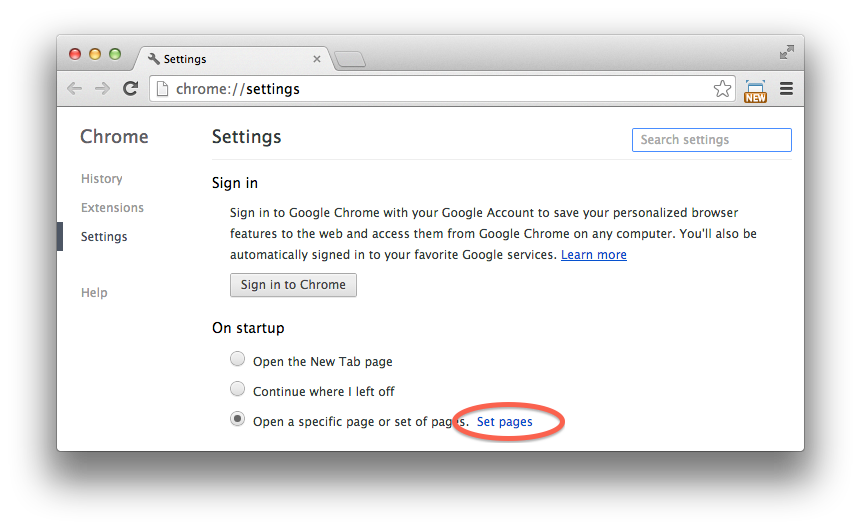Open the 'Set pages' link
This screenshot has height=530, width=861.
pos(504,422)
